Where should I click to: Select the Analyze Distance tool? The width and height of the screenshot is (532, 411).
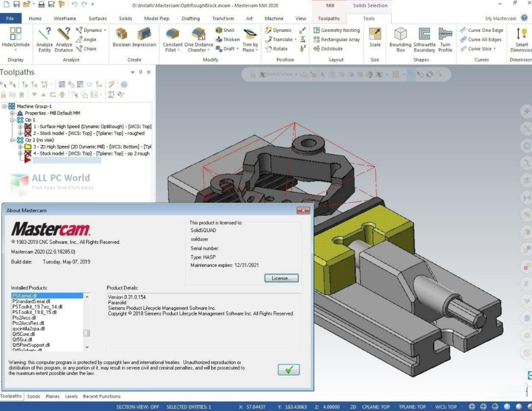64,40
